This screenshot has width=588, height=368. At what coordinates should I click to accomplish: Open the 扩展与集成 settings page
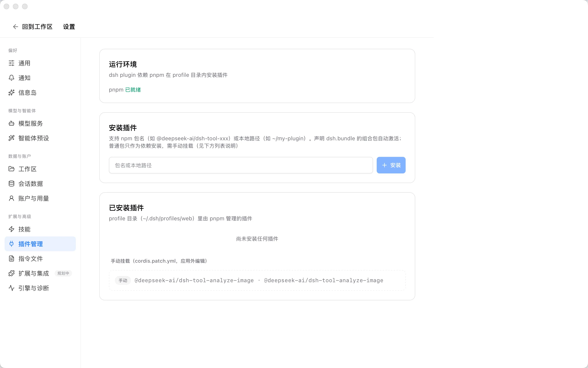tap(40, 273)
